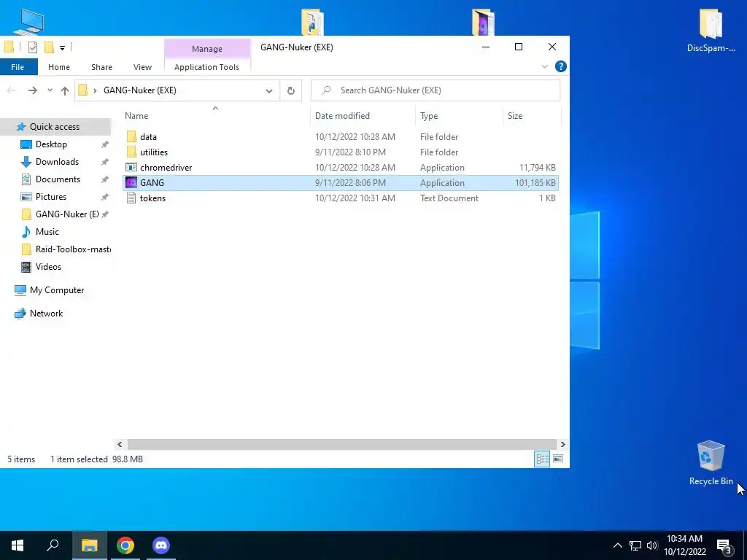Unpin Desktop using its pin icon
Screen dimensions: 747x560
(x=105, y=144)
